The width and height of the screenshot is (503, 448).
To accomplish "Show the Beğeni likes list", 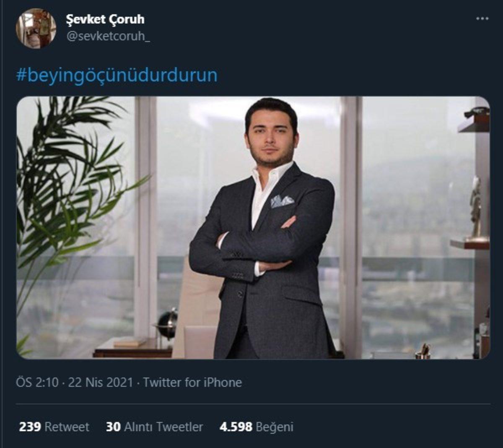I will click(274, 427).
